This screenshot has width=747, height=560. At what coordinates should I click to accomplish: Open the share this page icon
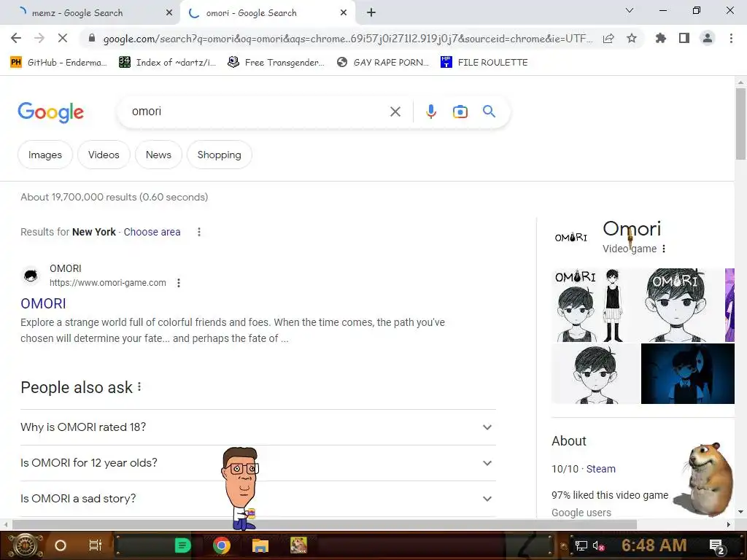point(608,38)
